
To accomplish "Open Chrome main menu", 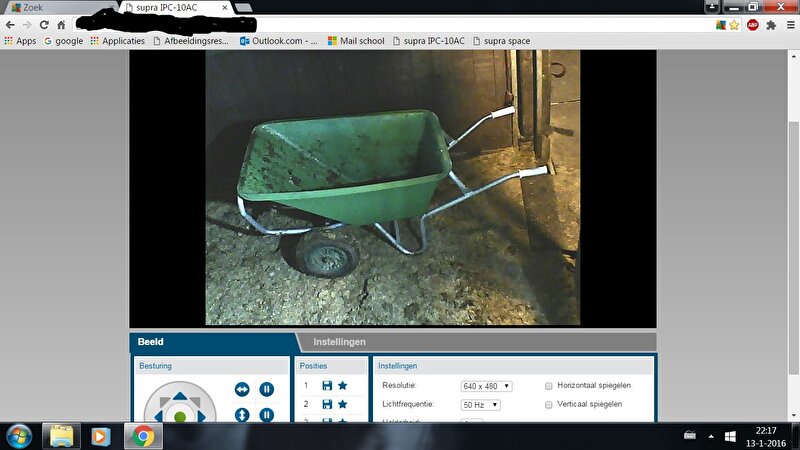I will tap(790, 25).
